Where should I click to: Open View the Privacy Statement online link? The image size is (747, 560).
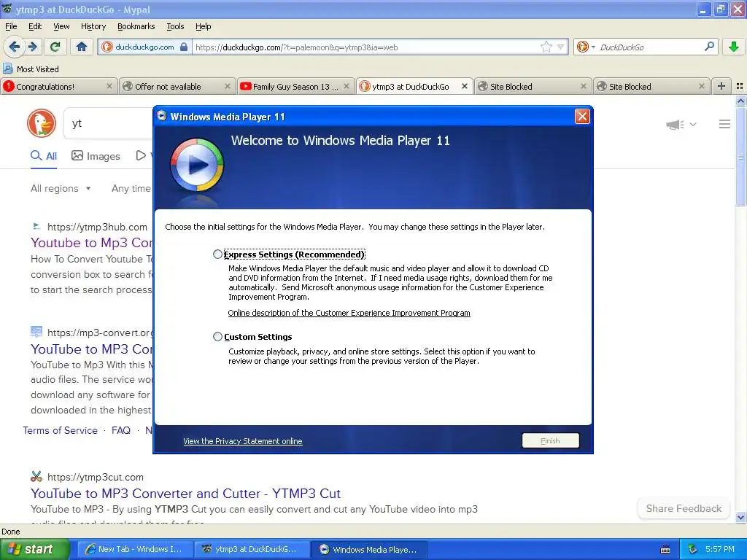(x=242, y=441)
